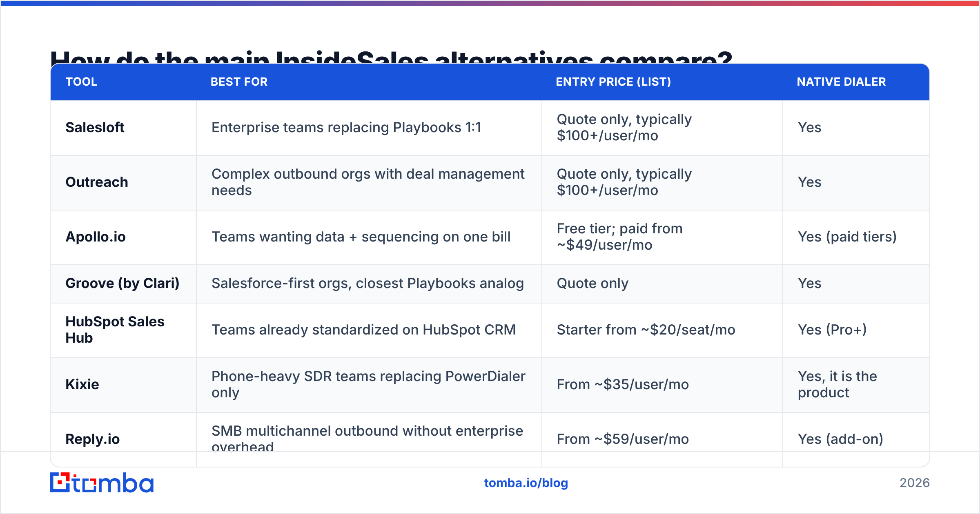
Task: Click the TOOL column header
Action: pyautogui.click(x=82, y=82)
